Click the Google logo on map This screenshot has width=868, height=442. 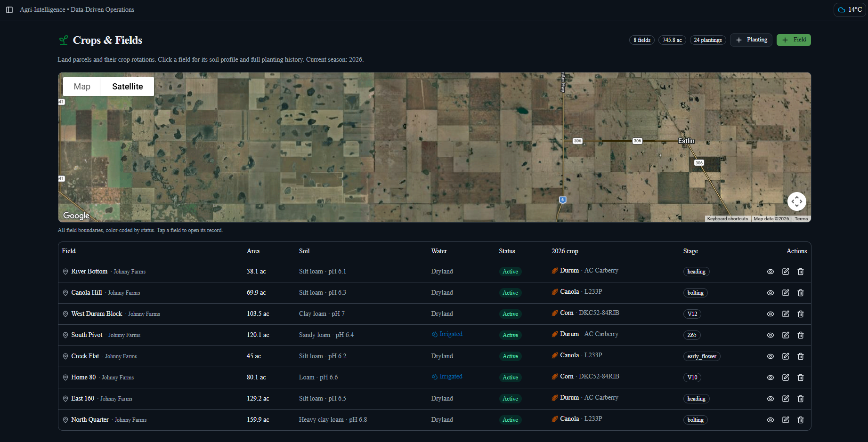tap(76, 216)
